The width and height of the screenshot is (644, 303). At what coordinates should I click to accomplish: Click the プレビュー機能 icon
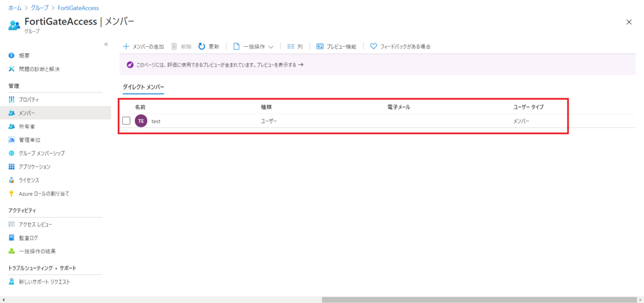[320, 47]
